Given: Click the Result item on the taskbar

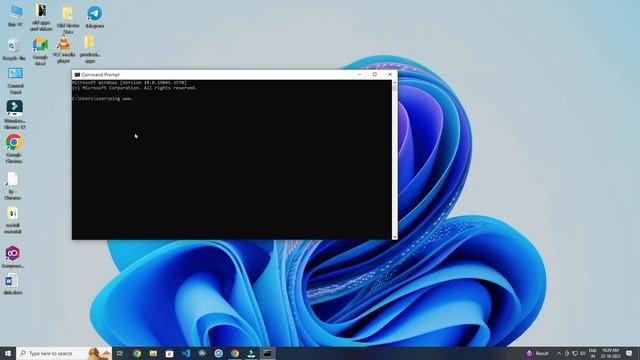Looking at the screenshot, I should [x=538, y=353].
